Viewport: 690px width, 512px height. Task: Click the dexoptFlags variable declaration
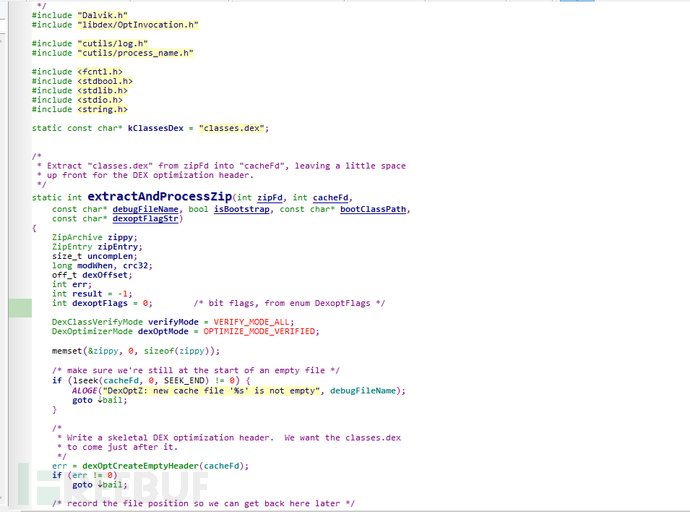coord(100,303)
